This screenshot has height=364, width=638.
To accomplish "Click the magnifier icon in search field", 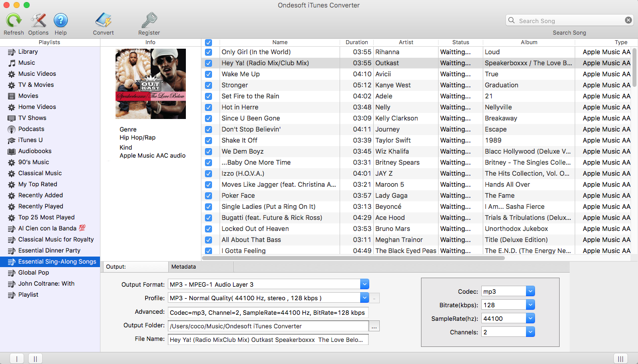I will 511,21.
